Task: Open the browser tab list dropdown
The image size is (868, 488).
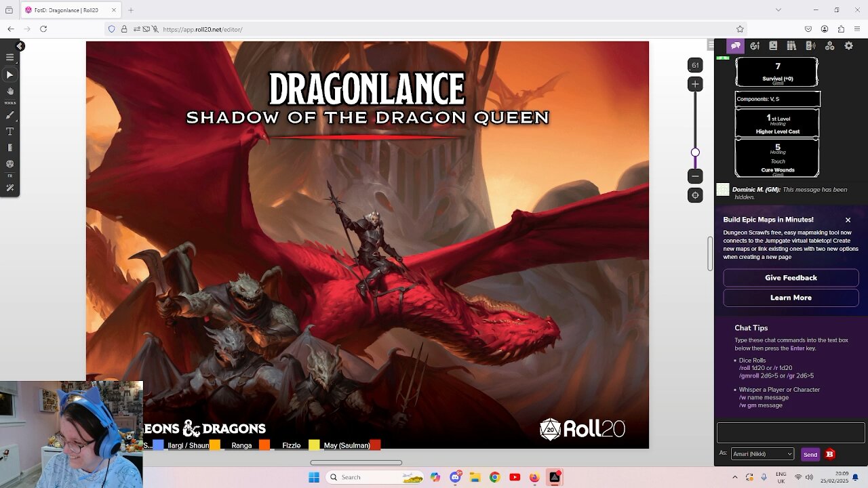Action: (778, 10)
